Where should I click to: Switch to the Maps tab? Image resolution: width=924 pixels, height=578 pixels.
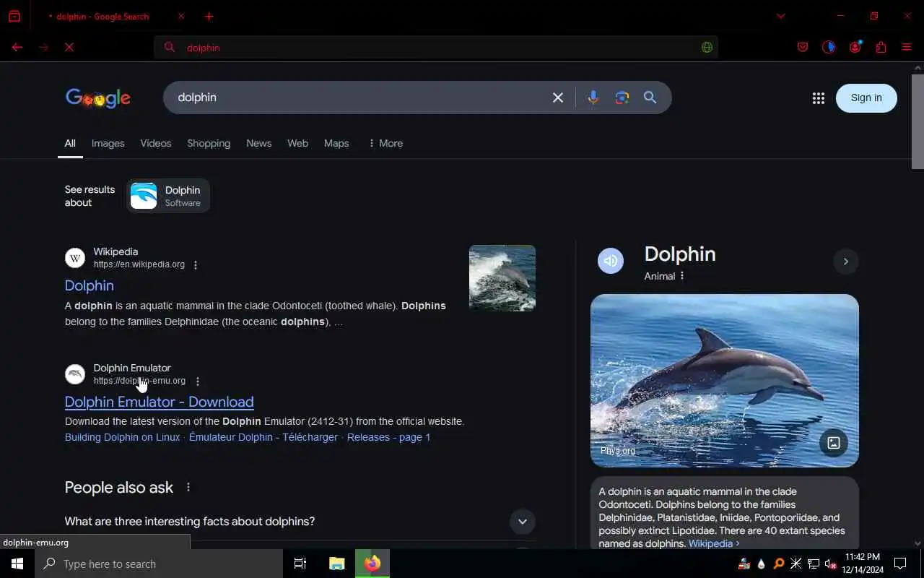click(336, 143)
